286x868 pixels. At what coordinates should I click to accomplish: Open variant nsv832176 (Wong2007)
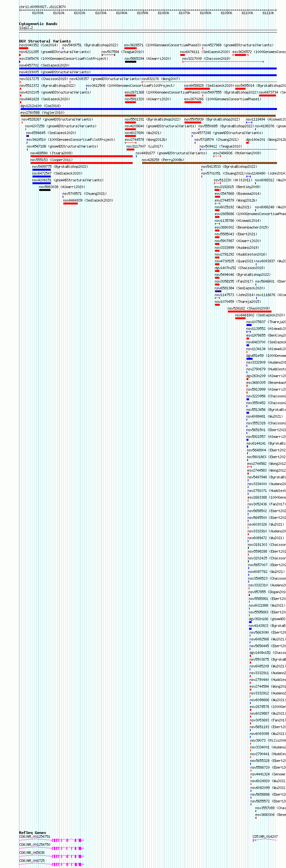click(160, 79)
